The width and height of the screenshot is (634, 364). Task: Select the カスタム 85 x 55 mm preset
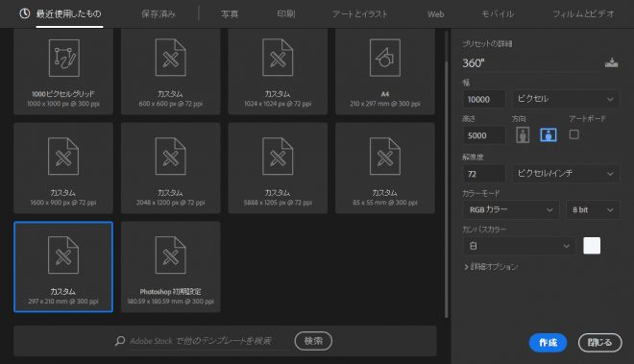pos(385,168)
